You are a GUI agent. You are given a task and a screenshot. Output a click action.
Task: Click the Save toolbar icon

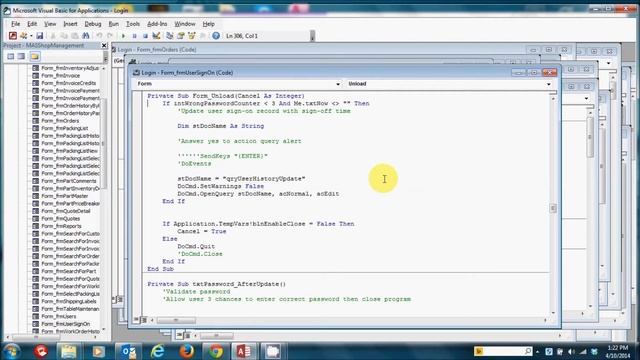click(x=40, y=36)
